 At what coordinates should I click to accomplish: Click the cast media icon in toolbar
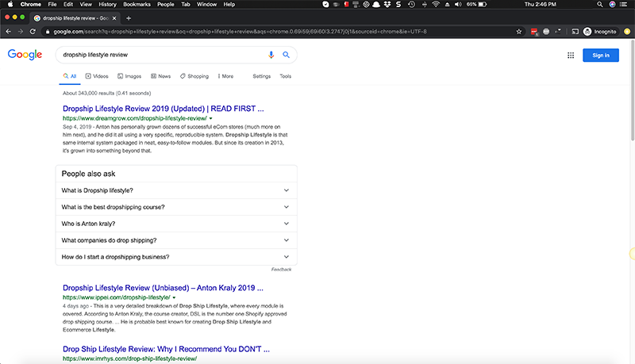[x=575, y=32]
